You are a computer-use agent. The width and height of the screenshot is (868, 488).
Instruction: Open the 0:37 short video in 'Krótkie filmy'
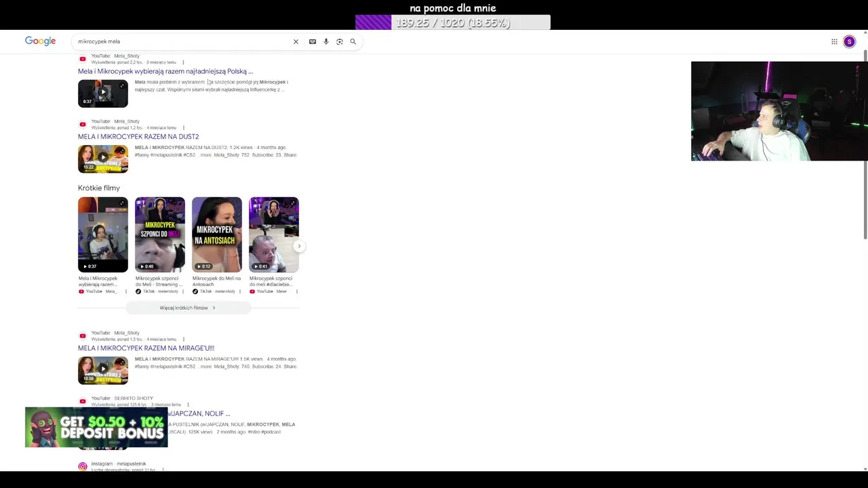(103, 235)
